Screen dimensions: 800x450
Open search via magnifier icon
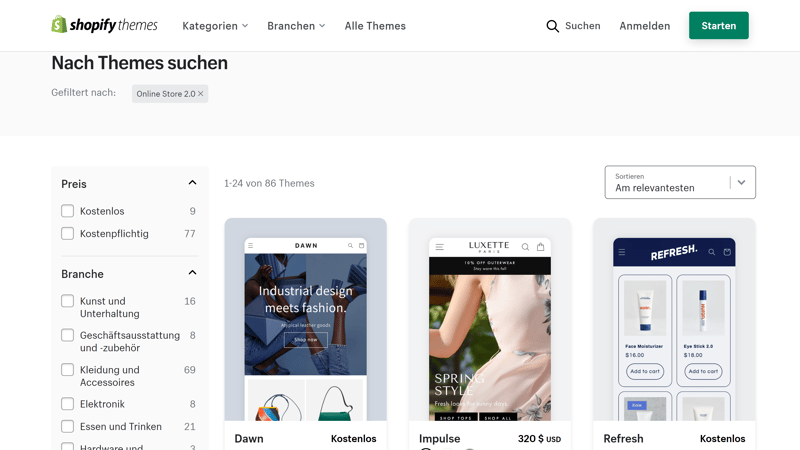(x=552, y=26)
